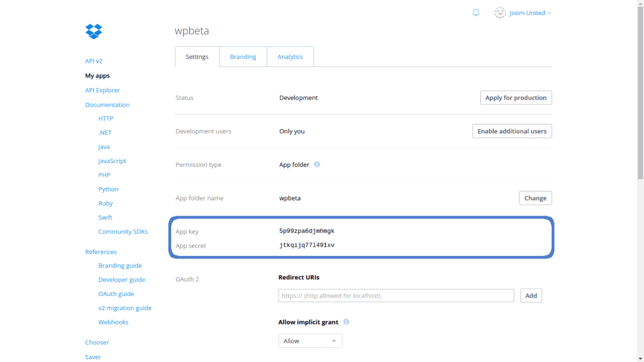Open the Analytics tab
644x362 pixels.
290,57
